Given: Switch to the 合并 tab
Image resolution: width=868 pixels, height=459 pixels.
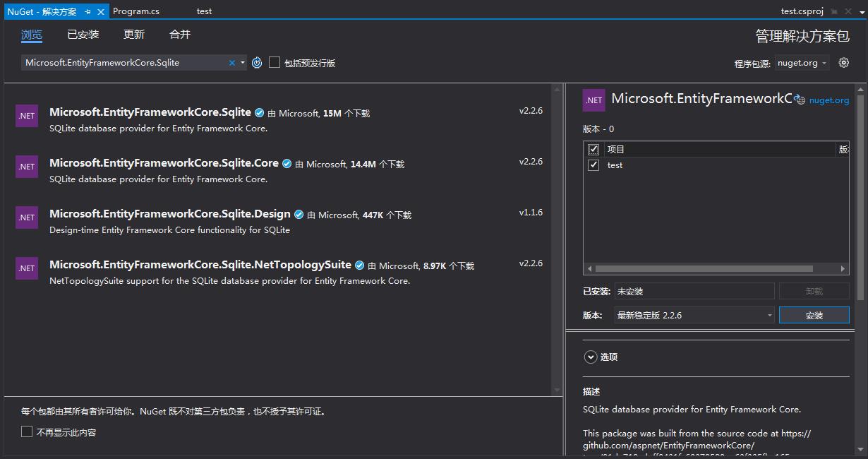Looking at the screenshot, I should [180, 34].
